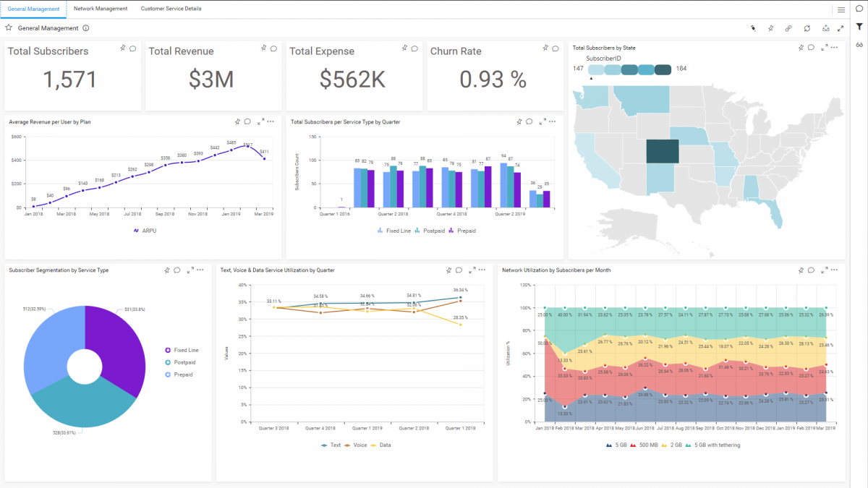
Task: Open the hamburger menu at top right
Action: [x=841, y=9]
